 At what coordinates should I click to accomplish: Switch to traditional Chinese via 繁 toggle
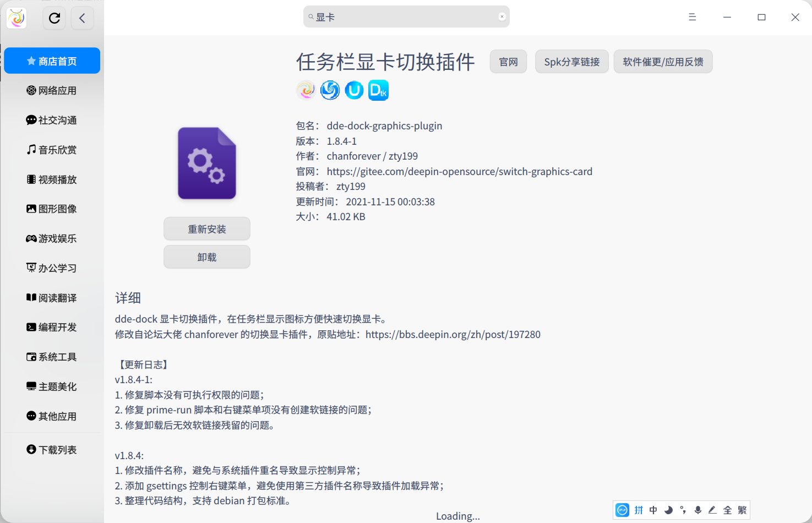pos(742,510)
